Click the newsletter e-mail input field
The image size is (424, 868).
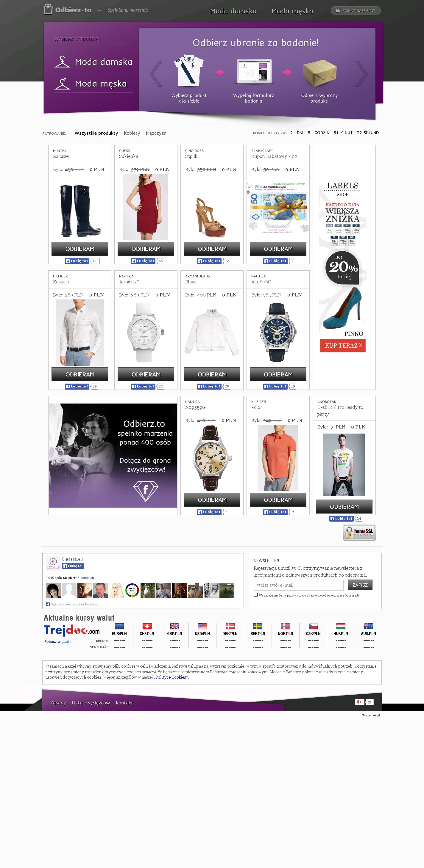tap(299, 585)
